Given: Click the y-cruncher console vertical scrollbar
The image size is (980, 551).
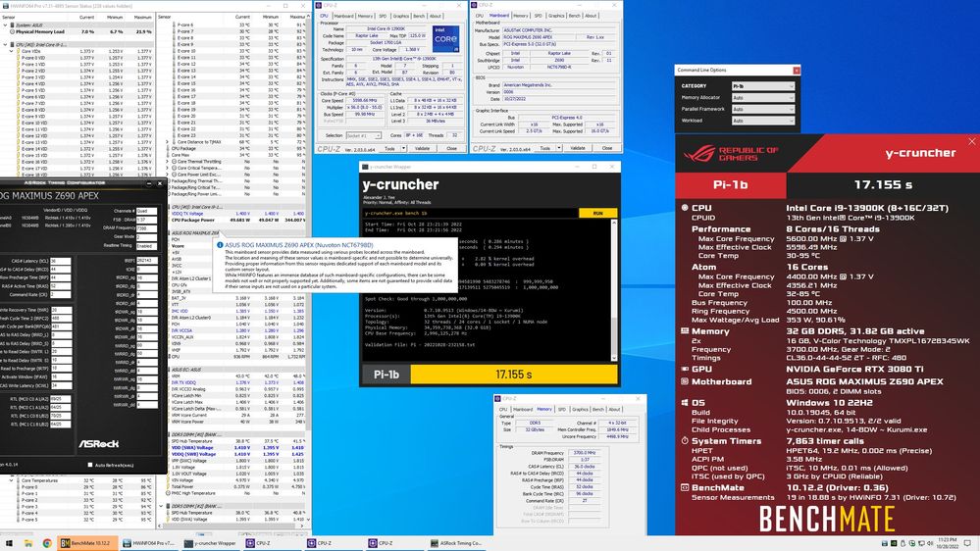Looking at the screenshot, I should (x=614, y=290).
